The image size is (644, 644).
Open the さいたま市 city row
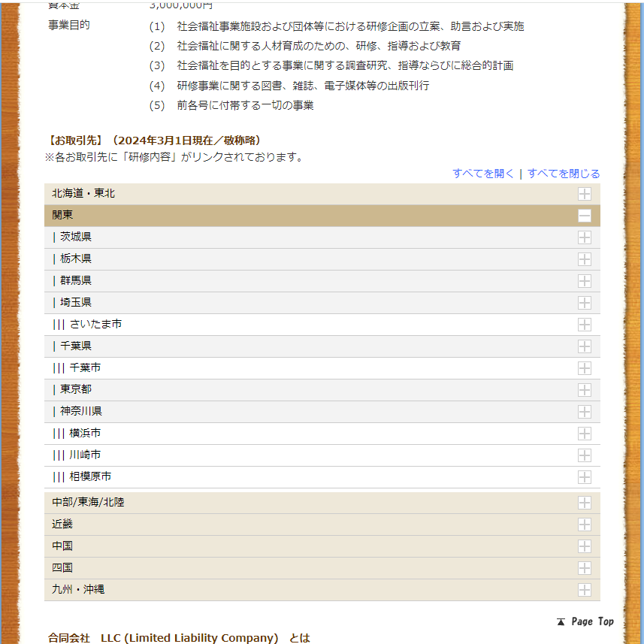click(322, 325)
